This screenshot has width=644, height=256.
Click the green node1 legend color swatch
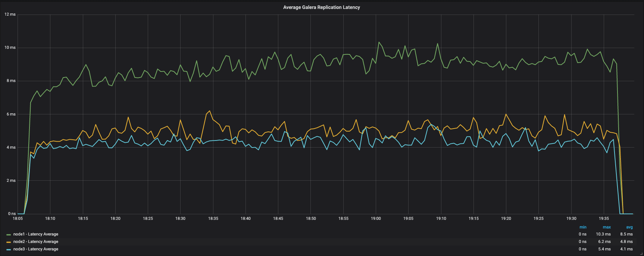pos(9,235)
